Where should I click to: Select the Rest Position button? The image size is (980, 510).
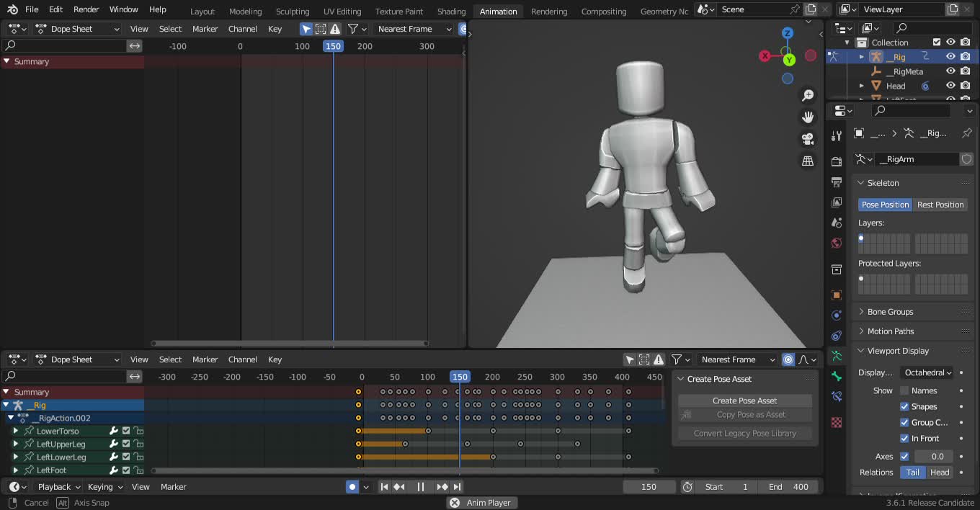click(x=940, y=205)
